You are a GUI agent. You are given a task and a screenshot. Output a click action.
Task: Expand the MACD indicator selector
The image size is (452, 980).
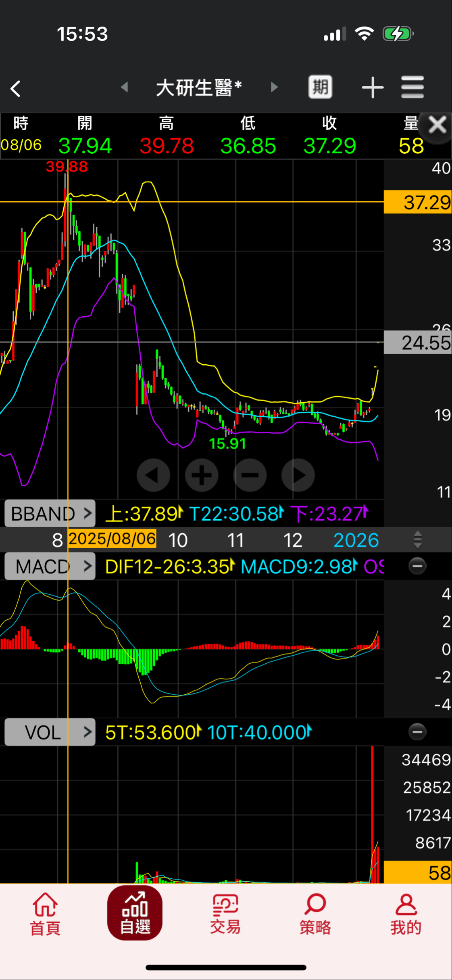(x=50, y=566)
